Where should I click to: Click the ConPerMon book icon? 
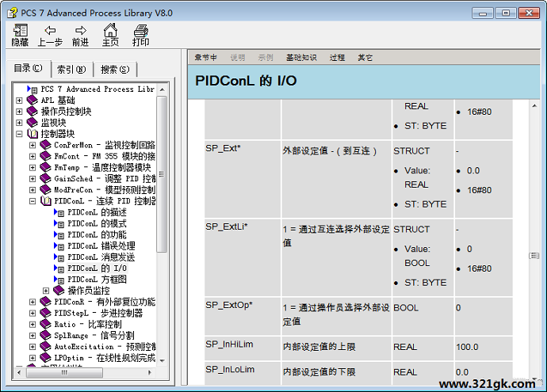(45, 145)
